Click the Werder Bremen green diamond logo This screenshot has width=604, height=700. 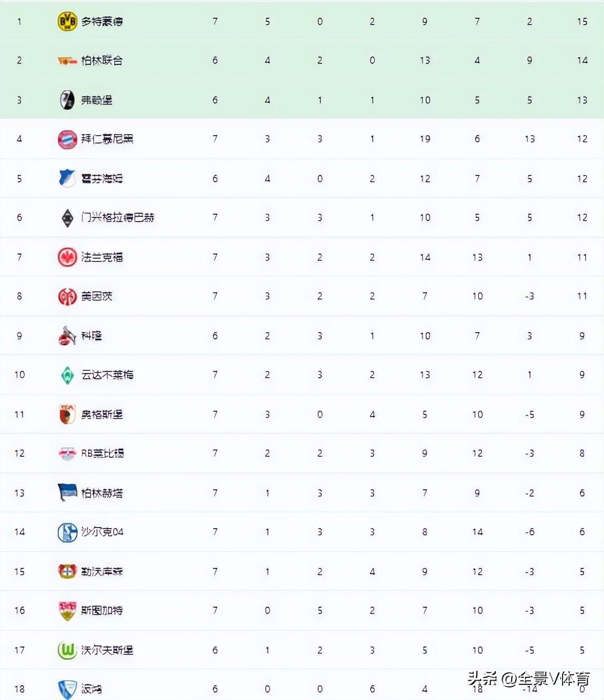[67, 375]
